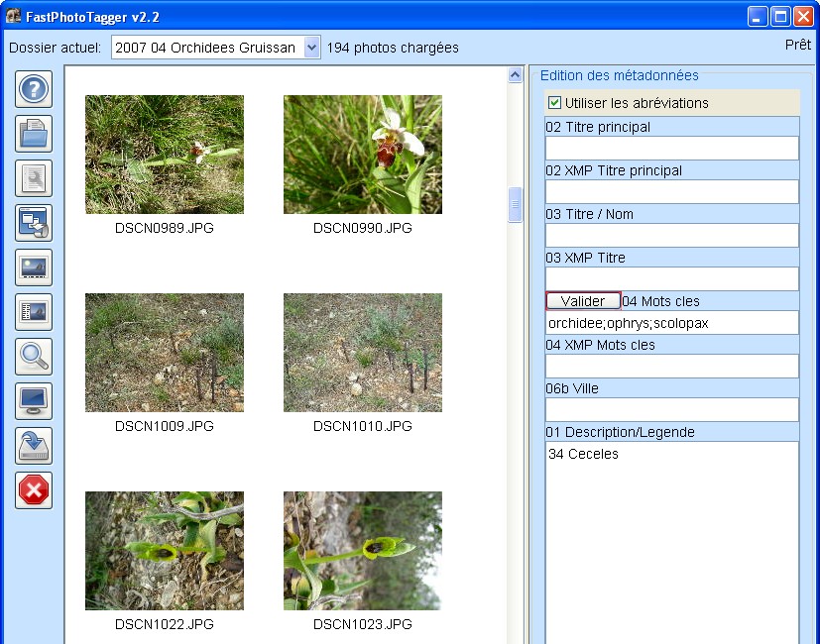The image size is (820, 644).
Task: Click the 06b Ville input field
Action: (x=672, y=410)
